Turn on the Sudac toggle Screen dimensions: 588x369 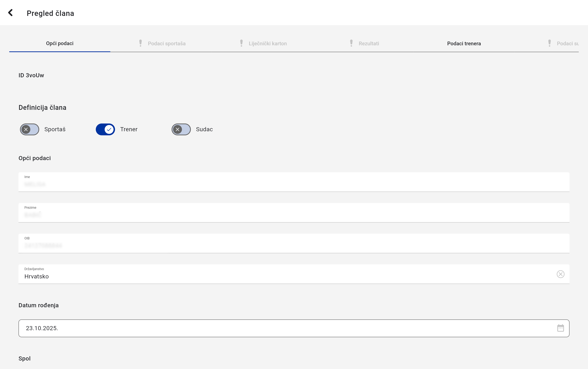click(x=181, y=129)
